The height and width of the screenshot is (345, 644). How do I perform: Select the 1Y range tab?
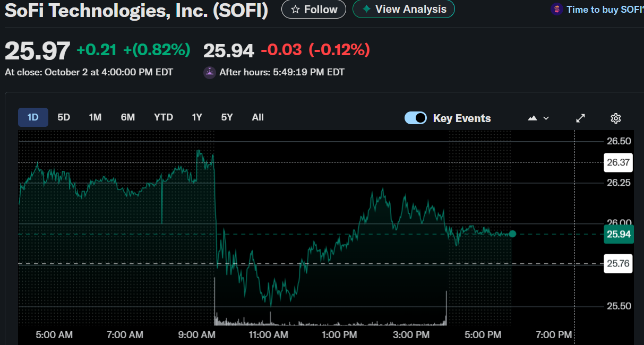coord(197,117)
